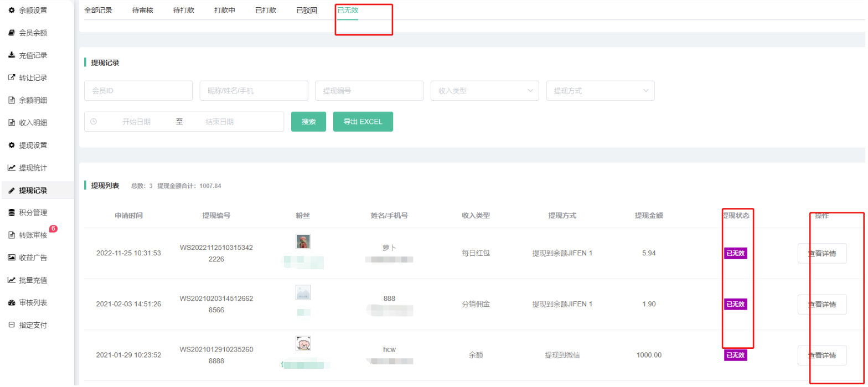Image resolution: width=868 pixels, height=387 pixels.
Task: Click the database icon beside 积分管理
Action: coord(12,212)
